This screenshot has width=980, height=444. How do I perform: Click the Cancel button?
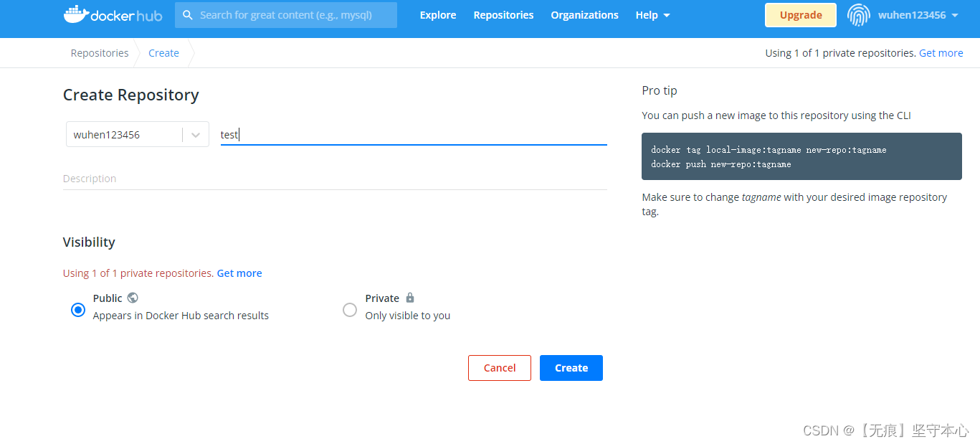tap(500, 368)
